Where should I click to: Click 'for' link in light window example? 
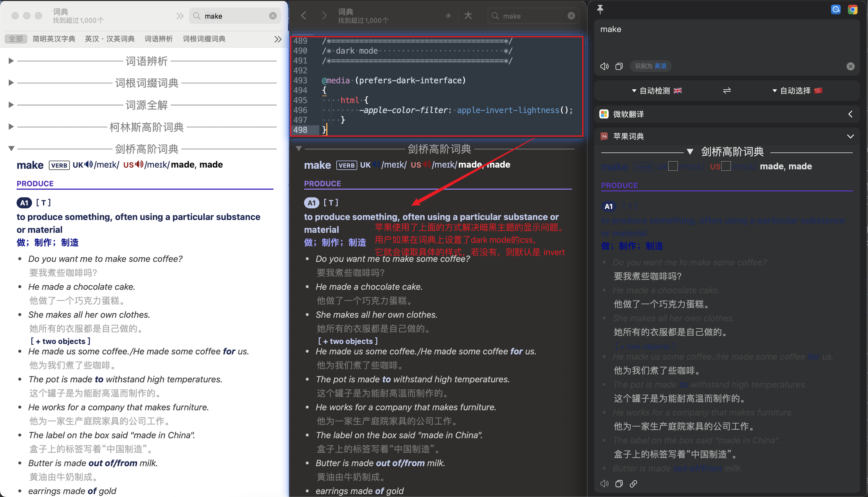click(x=229, y=351)
